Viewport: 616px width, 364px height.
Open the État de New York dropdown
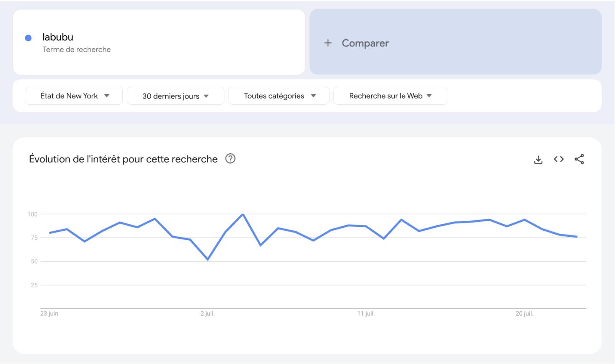[74, 96]
